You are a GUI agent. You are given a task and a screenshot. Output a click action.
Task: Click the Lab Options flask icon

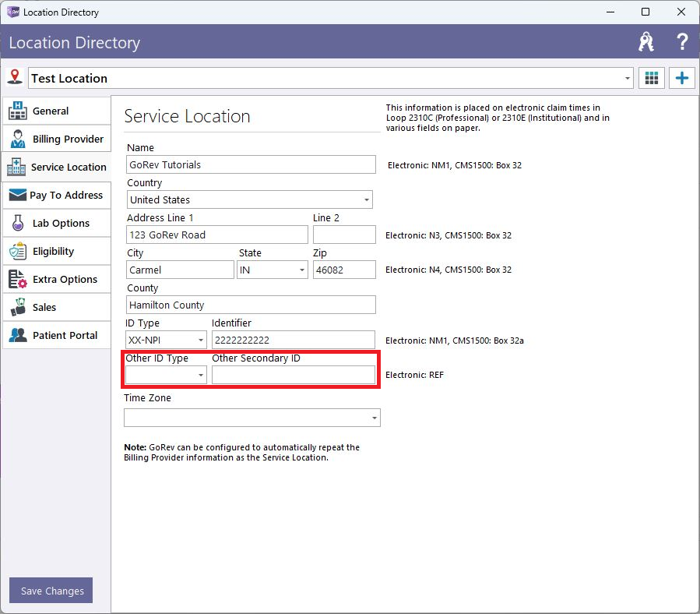coord(18,223)
